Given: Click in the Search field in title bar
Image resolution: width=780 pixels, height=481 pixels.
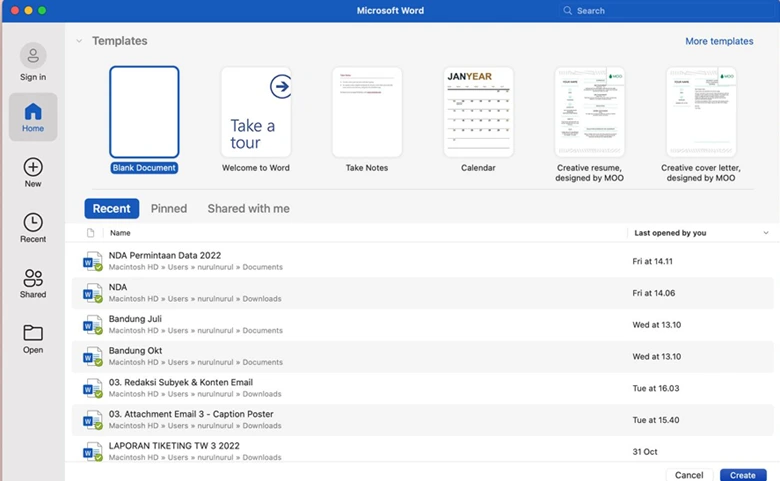Looking at the screenshot, I should (667, 10).
